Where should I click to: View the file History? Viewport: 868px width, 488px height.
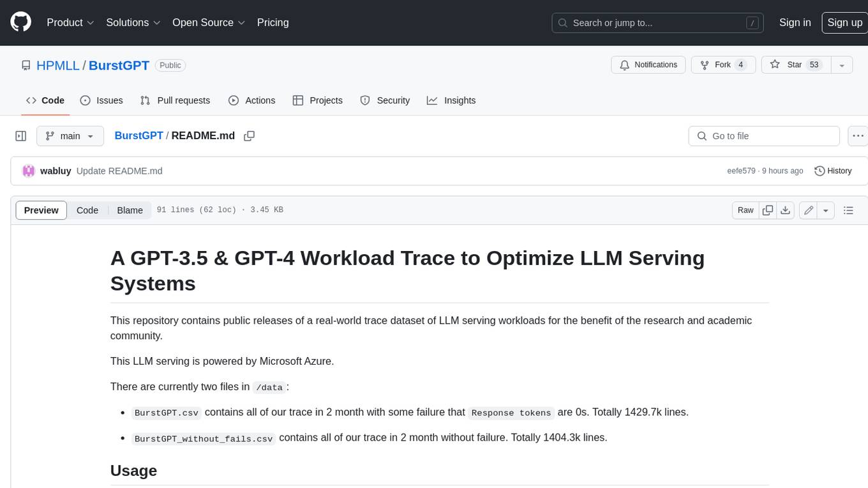tap(833, 171)
